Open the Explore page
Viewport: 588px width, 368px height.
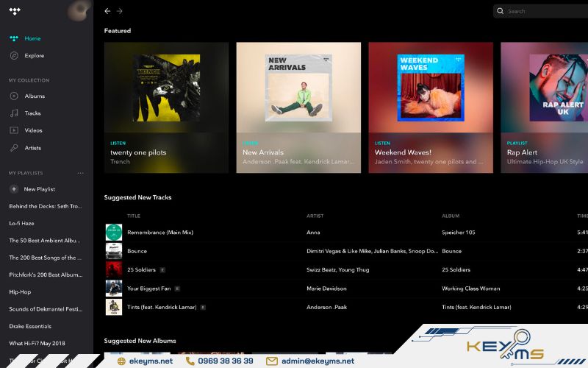34,56
